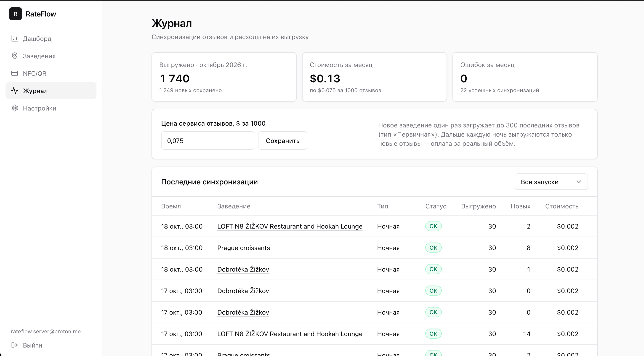Click the RateFlow R logo icon
Screen dimensions: 644x356
[16, 14]
